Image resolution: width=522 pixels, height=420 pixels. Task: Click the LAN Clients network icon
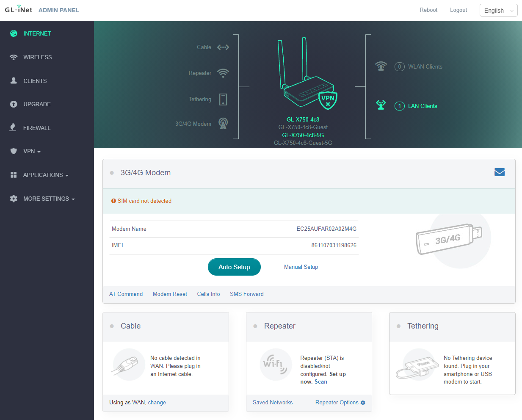click(x=381, y=105)
